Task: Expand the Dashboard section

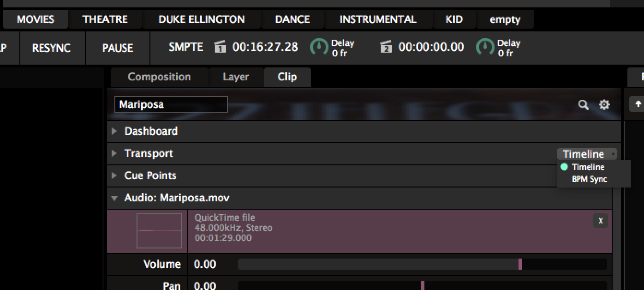Action: [114, 131]
